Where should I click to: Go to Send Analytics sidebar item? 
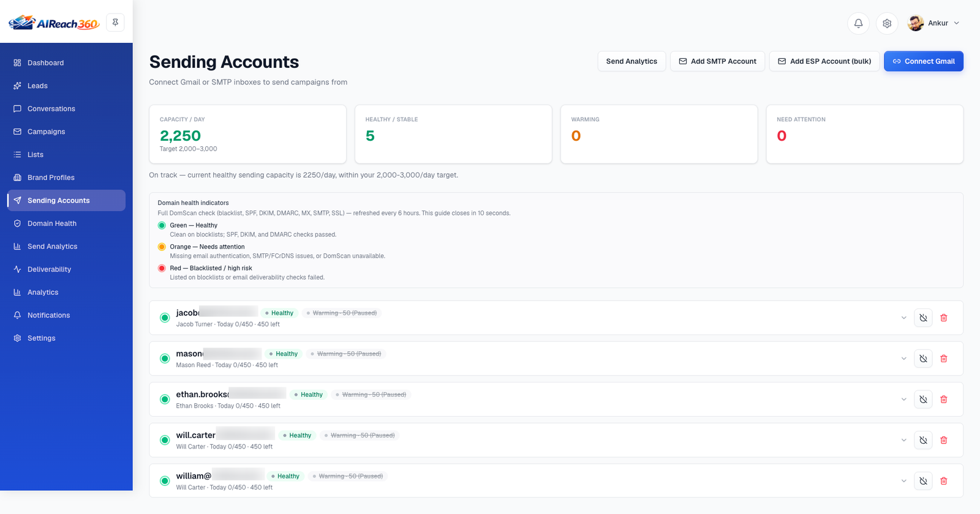coord(66,246)
